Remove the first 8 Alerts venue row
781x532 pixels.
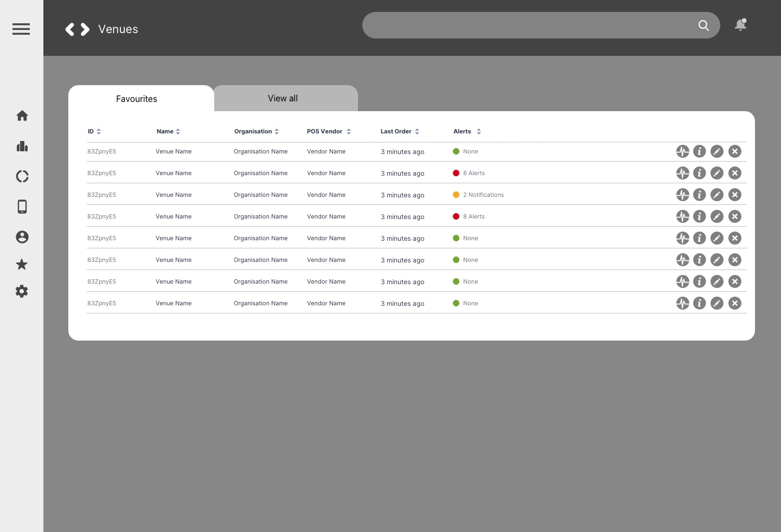tap(735, 173)
